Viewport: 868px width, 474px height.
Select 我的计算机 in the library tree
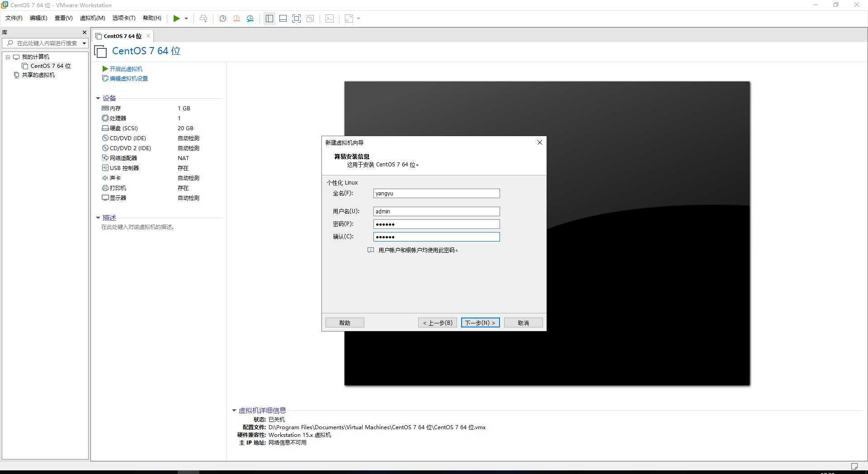coord(35,57)
